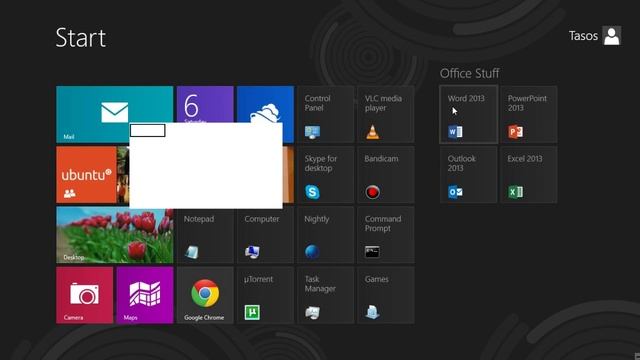Image resolution: width=640 pixels, height=360 pixels.
Task: Launch VLC media player tile
Action: tap(386, 115)
